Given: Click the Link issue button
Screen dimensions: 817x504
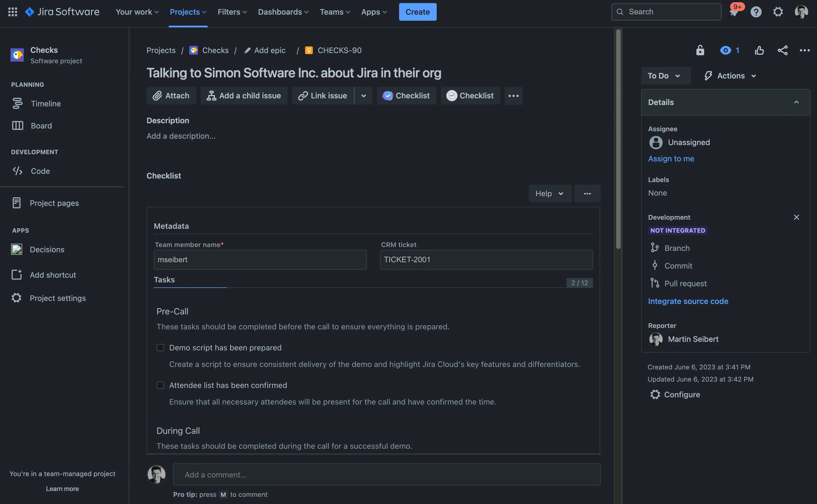Looking at the screenshot, I should [x=322, y=96].
